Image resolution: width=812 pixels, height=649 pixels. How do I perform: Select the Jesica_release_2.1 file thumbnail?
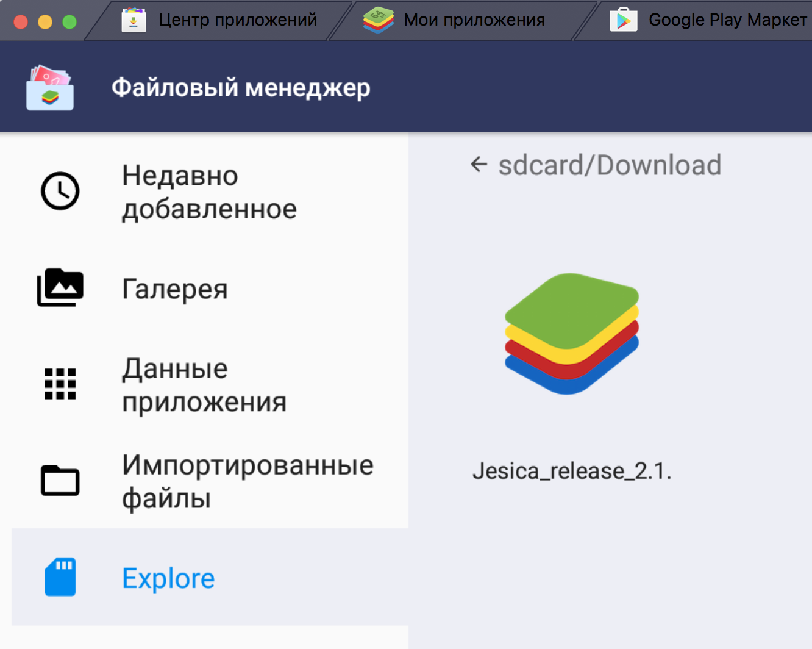(x=571, y=333)
